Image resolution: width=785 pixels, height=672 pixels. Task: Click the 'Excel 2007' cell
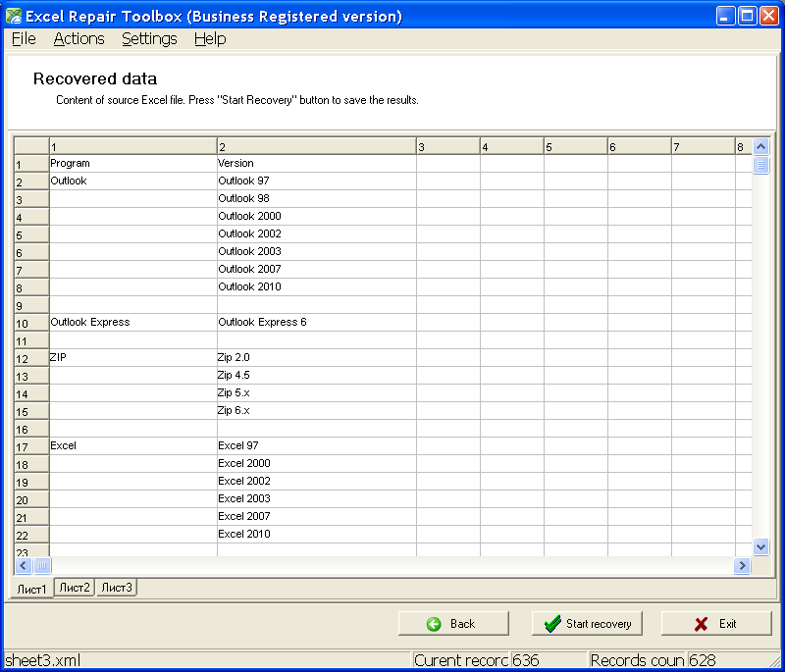(316, 516)
